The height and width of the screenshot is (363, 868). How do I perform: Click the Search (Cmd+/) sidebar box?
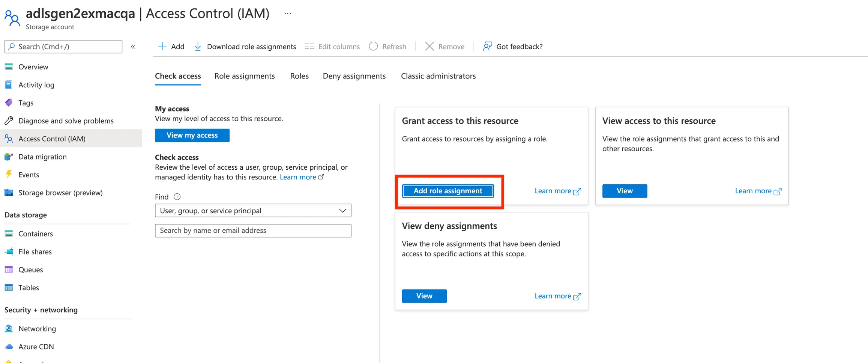[63, 47]
